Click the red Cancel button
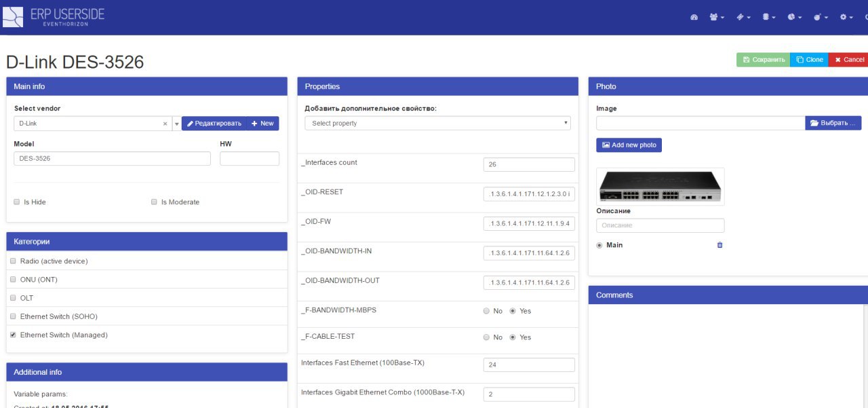The image size is (868, 408). pyautogui.click(x=848, y=60)
